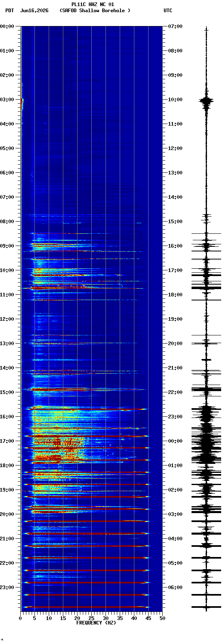
Task: Click the '00:00' UTC time label
Action: (175, 441)
